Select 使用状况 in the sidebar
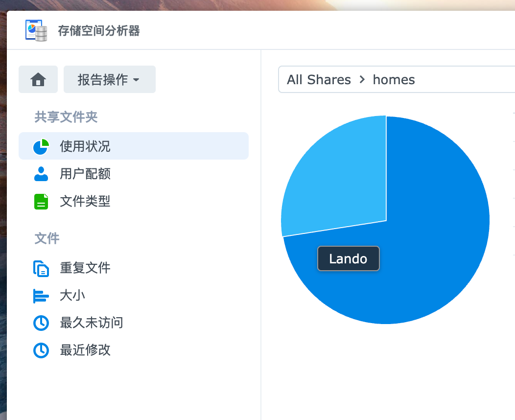Image resolution: width=515 pixels, height=420 pixels. pos(85,146)
